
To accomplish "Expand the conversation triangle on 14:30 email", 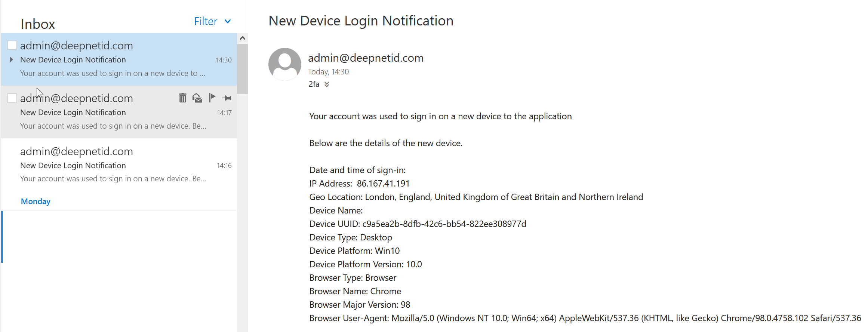I will pos(12,59).
